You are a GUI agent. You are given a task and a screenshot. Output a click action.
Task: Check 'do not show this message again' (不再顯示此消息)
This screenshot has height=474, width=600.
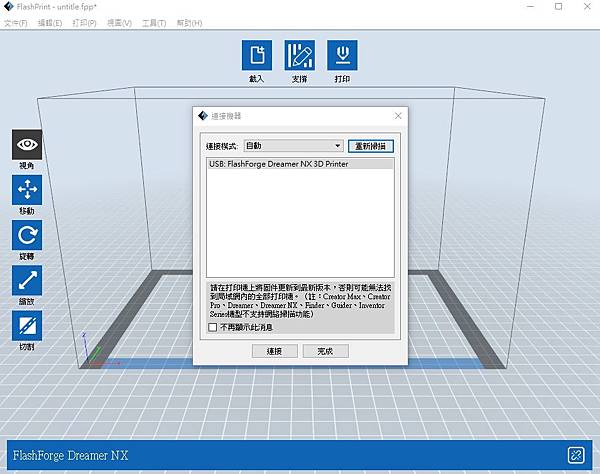point(213,327)
